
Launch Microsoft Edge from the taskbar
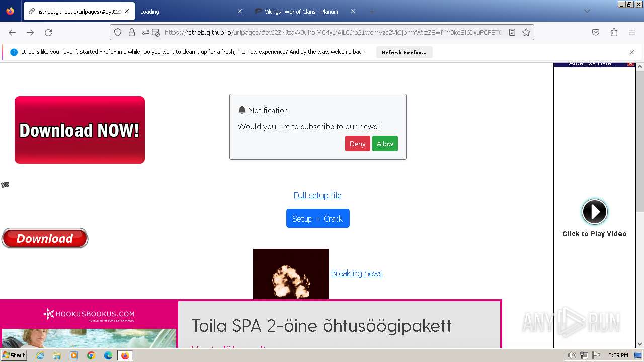pos(108,355)
